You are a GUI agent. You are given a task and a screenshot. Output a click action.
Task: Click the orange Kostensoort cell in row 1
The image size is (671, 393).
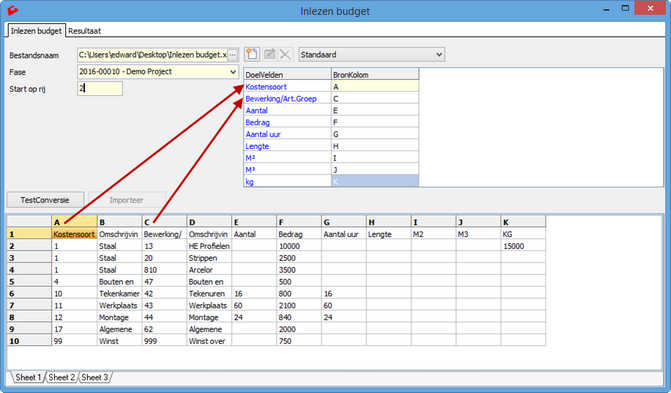[74, 234]
